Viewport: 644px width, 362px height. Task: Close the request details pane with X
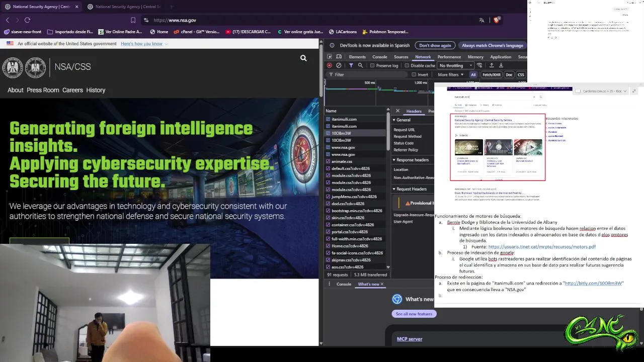pyautogui.click(x=397, y=111)
